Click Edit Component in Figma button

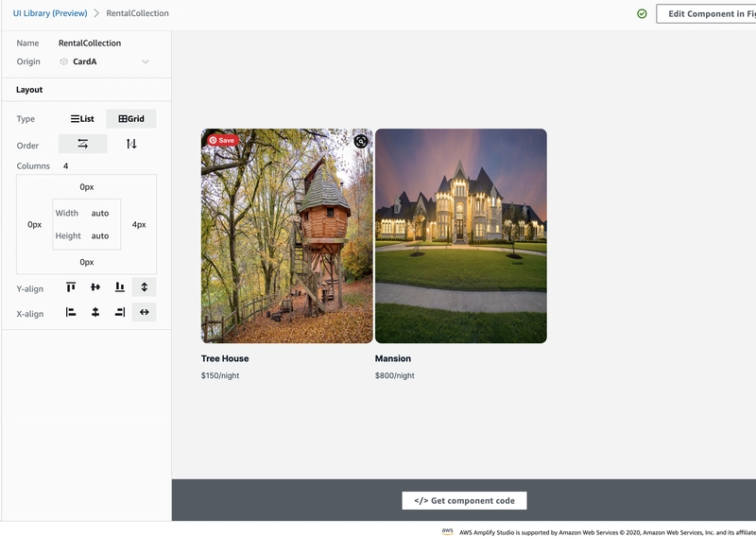706,14
